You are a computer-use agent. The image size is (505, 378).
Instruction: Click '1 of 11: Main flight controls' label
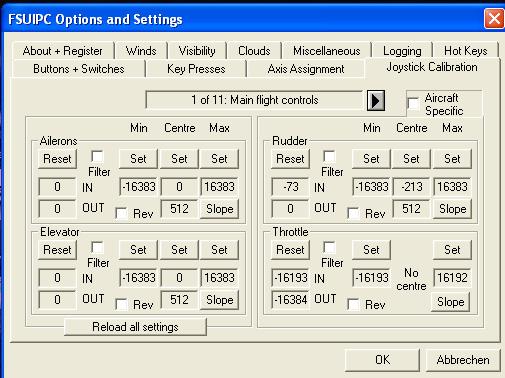[254, 100]
